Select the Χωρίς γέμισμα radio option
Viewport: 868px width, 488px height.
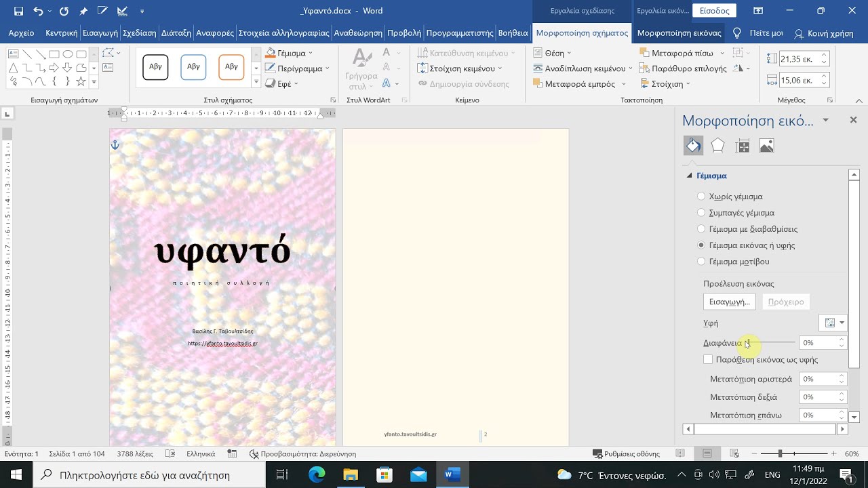701,197
